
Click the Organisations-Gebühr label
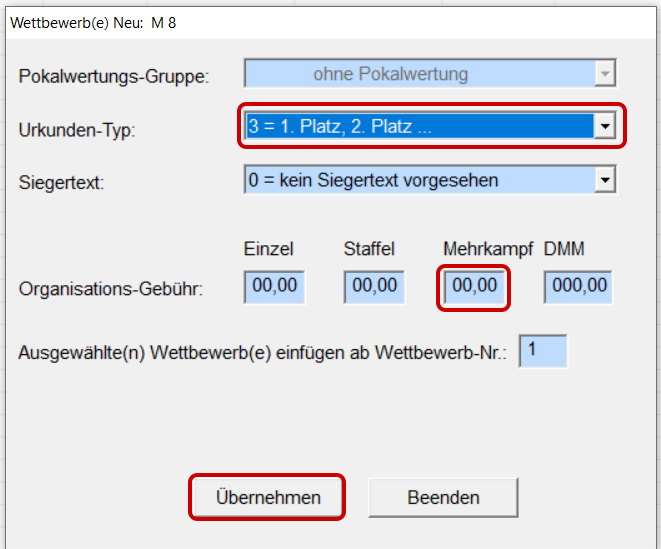click(x=111, y=289)
